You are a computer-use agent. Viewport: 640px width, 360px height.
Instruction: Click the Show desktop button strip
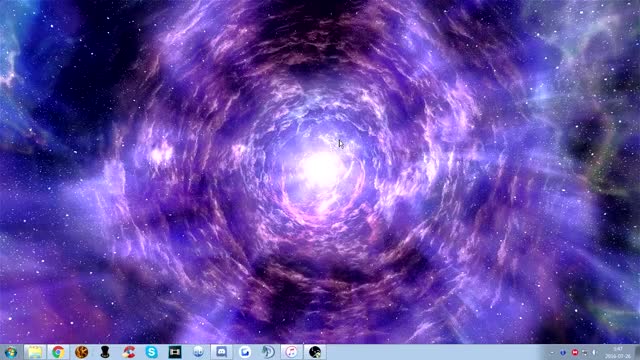[x=637, y=352]
